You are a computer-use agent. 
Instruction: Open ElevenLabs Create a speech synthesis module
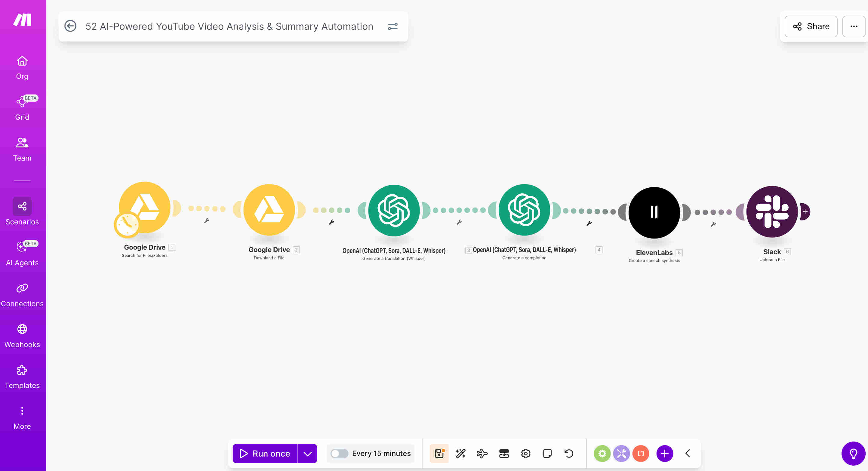pos(654,213)
